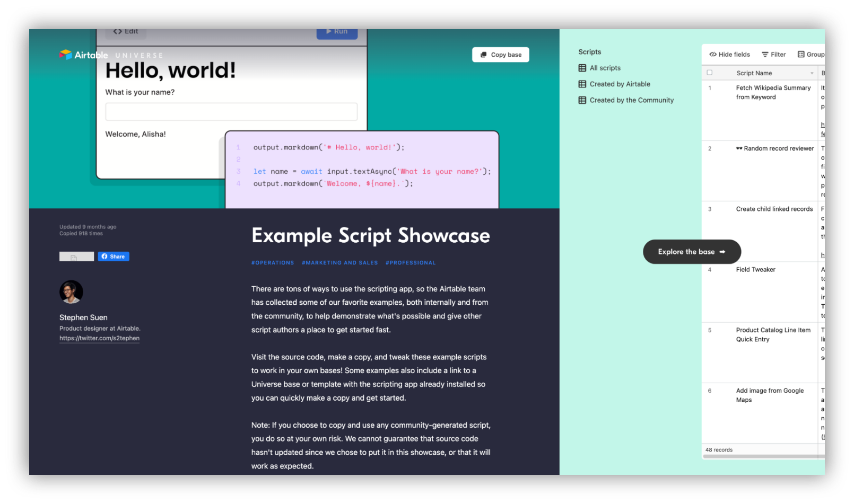This screenshot has width=854, height=504.
Task: Click the #OPERATIONS tag
Action: coord(273,263)
